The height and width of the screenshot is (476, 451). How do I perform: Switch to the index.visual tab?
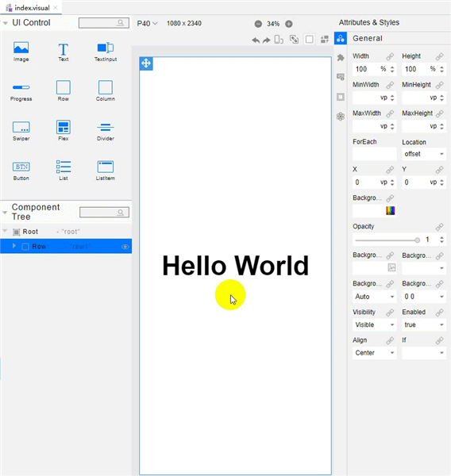pos(31,8)
